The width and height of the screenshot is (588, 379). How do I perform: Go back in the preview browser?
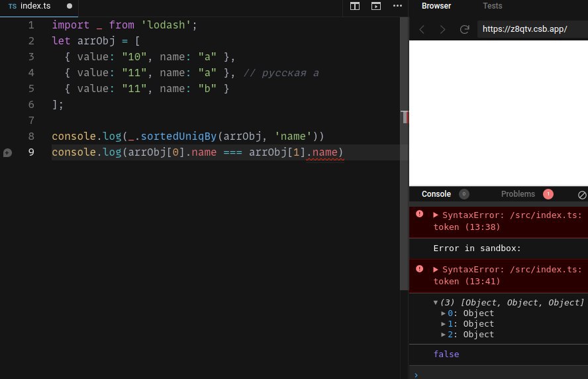[422, 29]
